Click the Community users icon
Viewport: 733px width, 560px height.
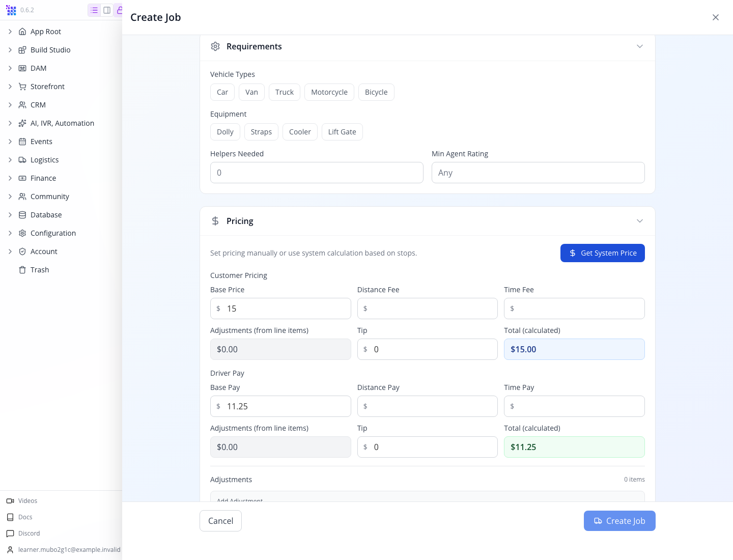[22, 197]
